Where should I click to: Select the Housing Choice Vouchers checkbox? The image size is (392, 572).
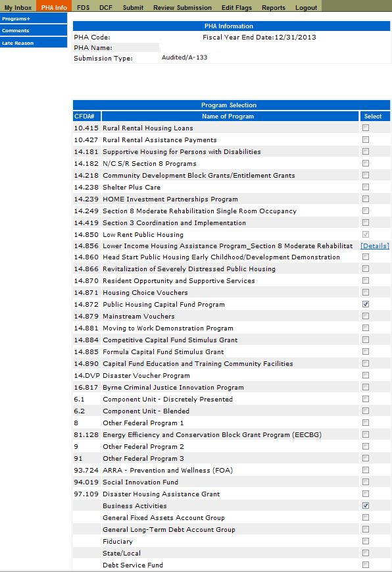pyautogui.click(x=366, y=292)
